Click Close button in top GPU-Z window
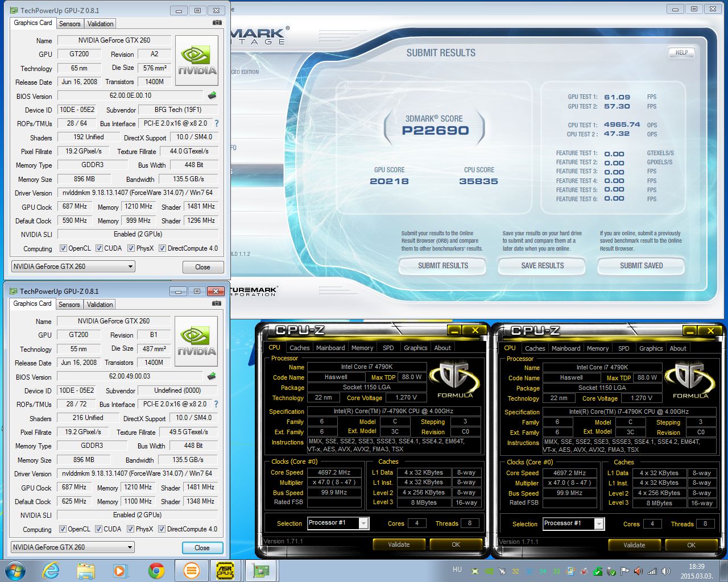The height and width of the screenshot is (582, 728). click(203, 267)
